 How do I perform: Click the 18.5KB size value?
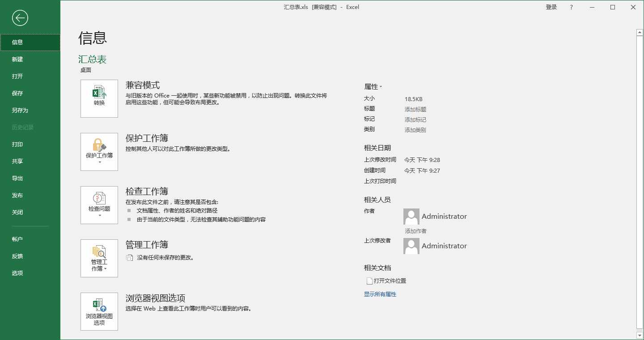(x=414, y=99)
